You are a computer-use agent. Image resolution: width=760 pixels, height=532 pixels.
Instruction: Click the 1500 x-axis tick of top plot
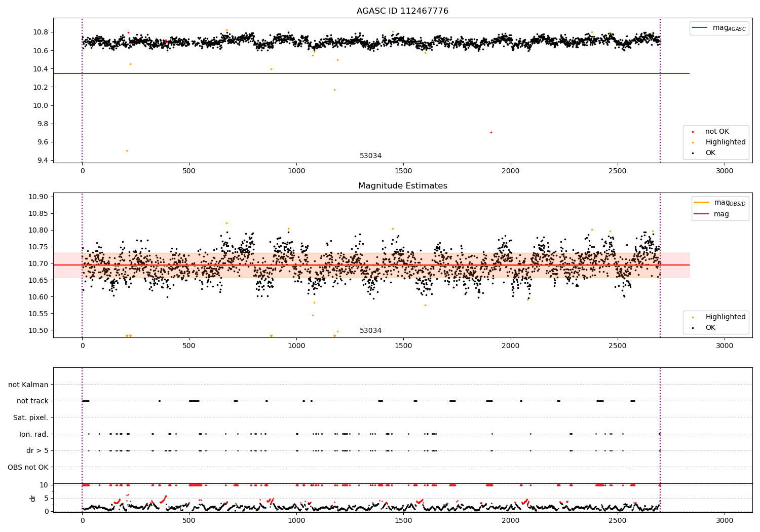click(403, 171)
